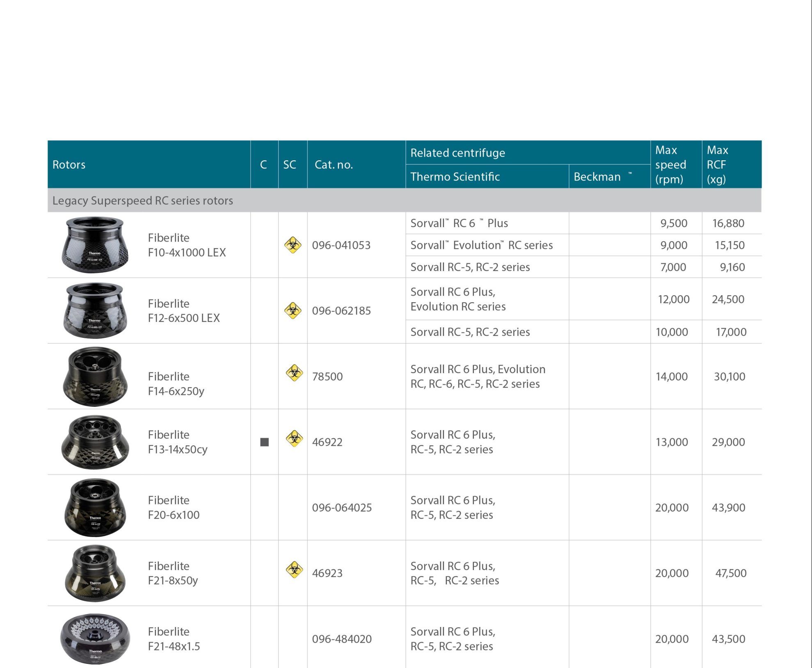Click rotor name Fiberlite F20-6x100

[174, 507]
